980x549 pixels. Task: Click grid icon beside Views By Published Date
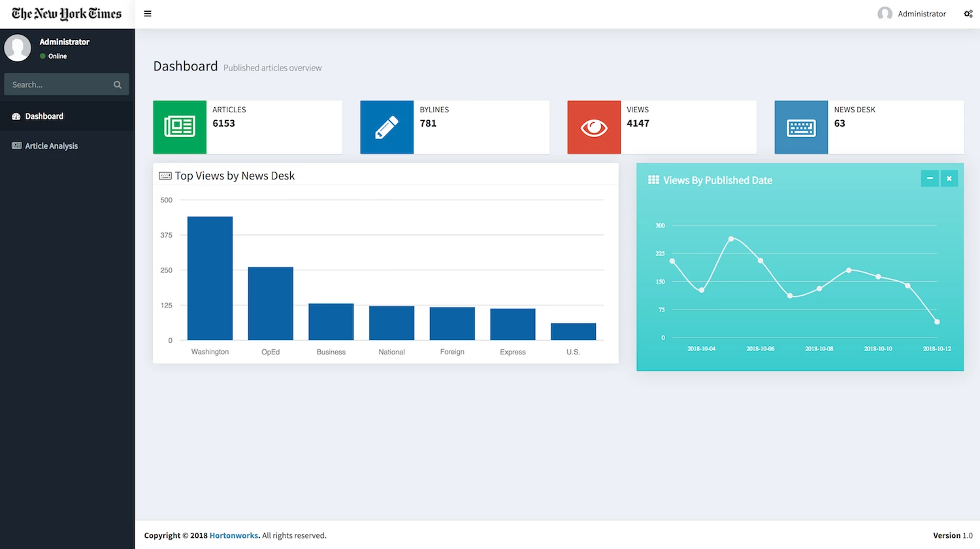653,180
